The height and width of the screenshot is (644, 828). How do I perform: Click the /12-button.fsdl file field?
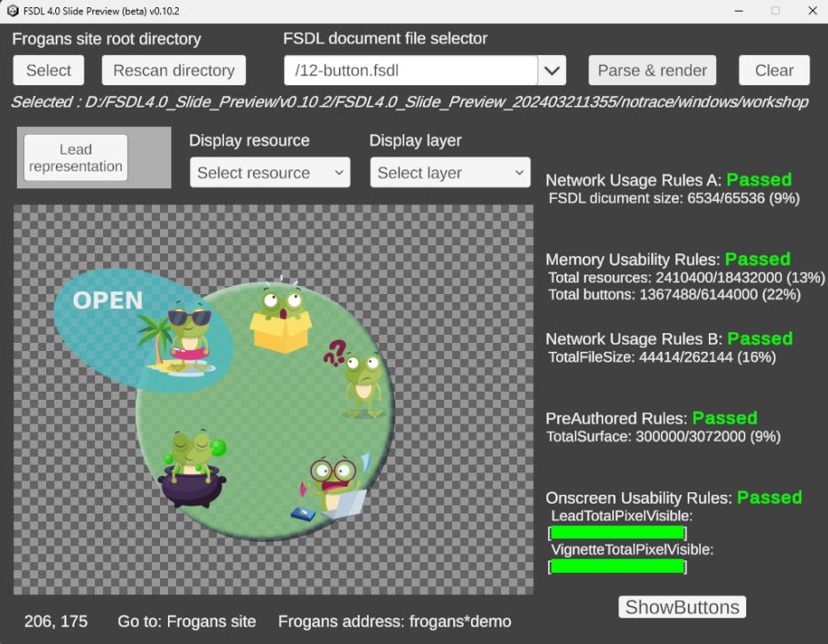point(410,70)
